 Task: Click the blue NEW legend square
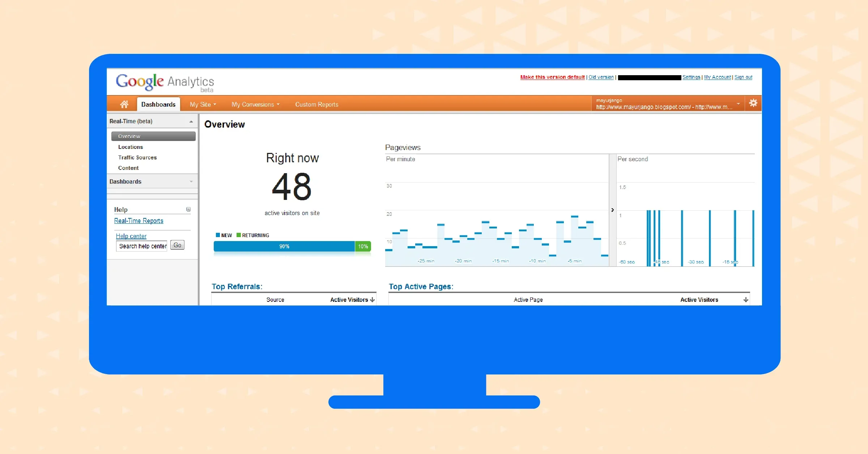pos(218,235)
